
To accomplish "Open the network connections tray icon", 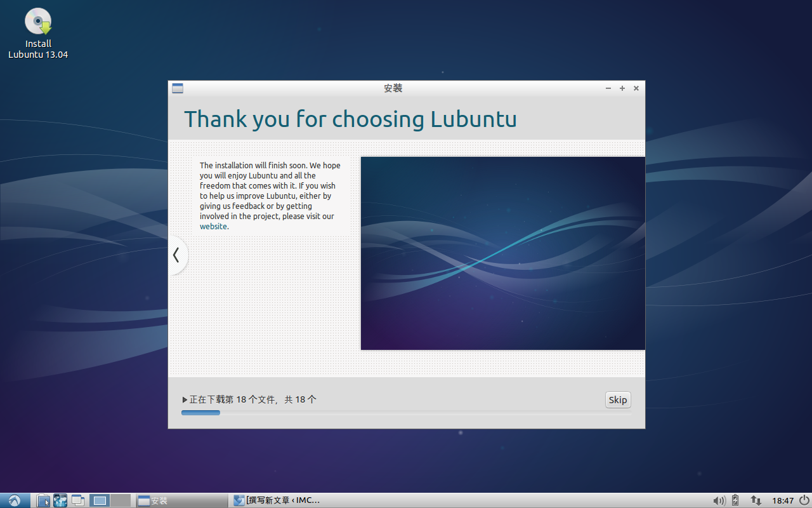I will point(756,500).
